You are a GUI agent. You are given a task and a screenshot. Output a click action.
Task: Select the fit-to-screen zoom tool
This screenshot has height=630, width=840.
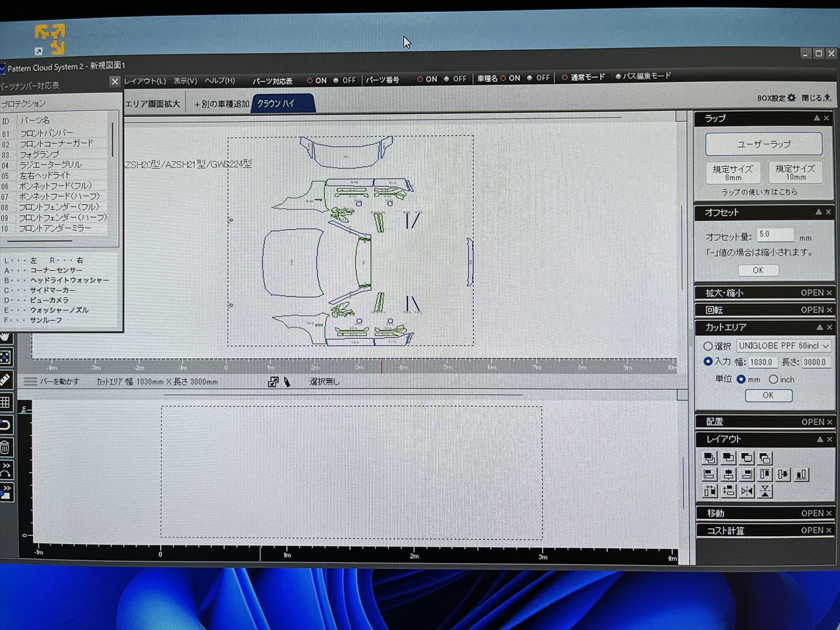(5, 357)
